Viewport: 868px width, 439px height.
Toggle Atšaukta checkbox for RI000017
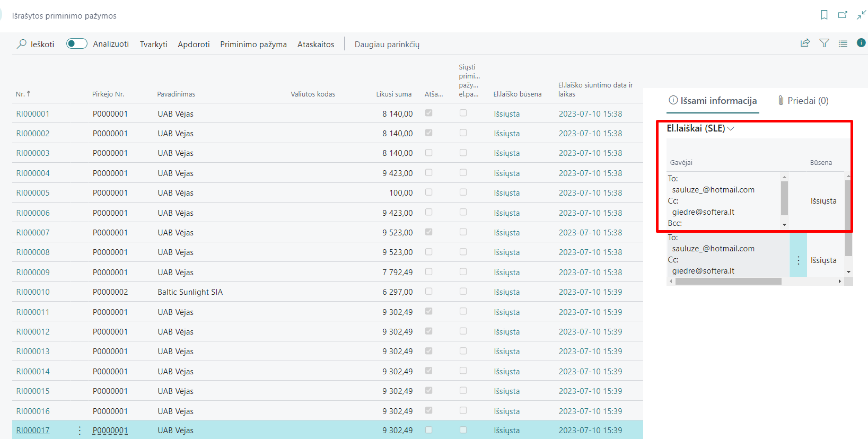[x=428, y=430]
